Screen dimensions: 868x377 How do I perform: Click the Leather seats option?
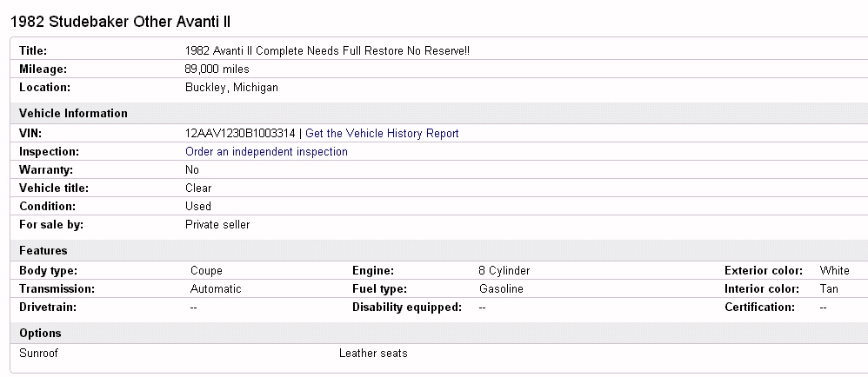coord(373,354)
